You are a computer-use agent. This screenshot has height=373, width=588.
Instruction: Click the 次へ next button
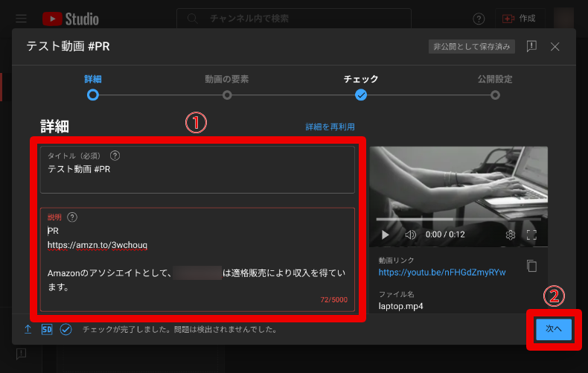(554, 330)
